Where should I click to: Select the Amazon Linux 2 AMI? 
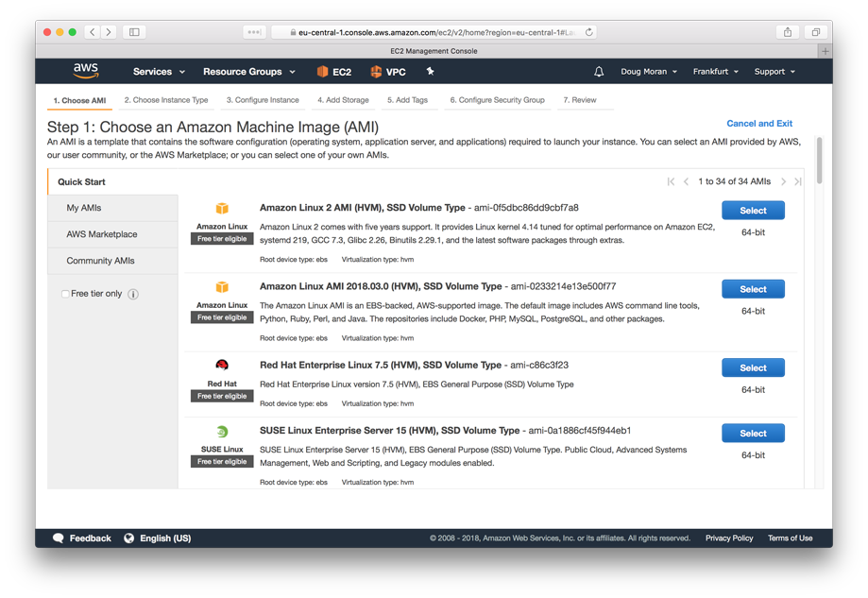pos(753,211)
